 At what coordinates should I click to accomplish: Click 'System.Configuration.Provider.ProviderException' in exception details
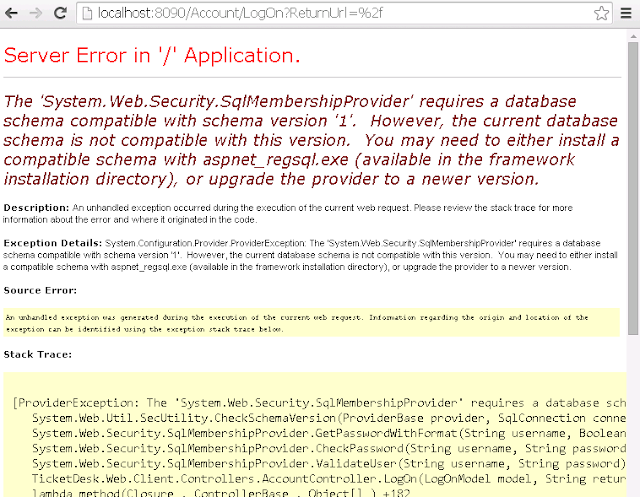pyautogui.click(x=205, y=243)
